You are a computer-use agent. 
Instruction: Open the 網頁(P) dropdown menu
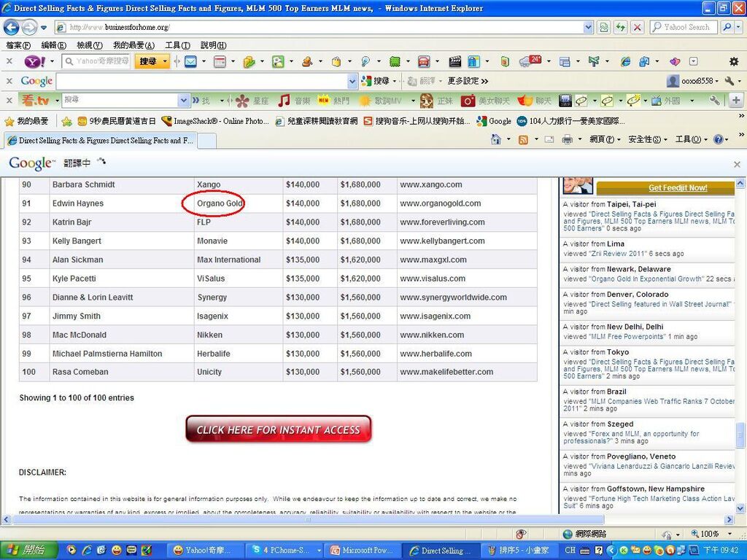tap(605, 139)
